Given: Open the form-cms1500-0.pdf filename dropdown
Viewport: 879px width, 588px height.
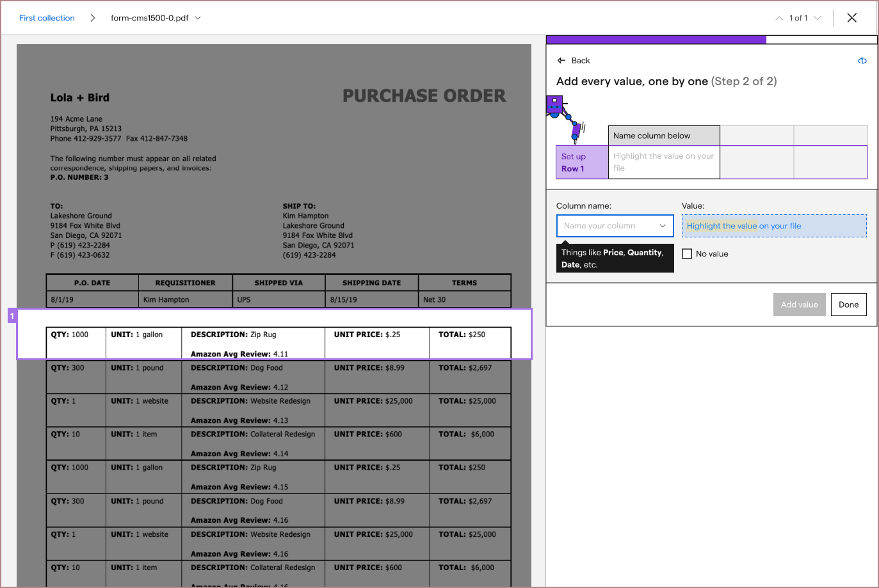Looking at the screenshot, I should (x=198, y=19).
